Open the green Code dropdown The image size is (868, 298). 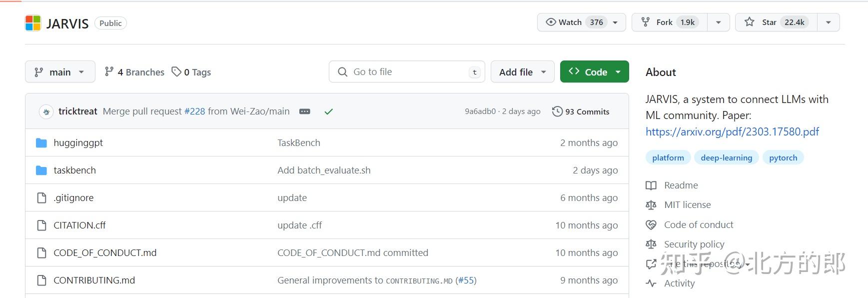pos(594,72)
